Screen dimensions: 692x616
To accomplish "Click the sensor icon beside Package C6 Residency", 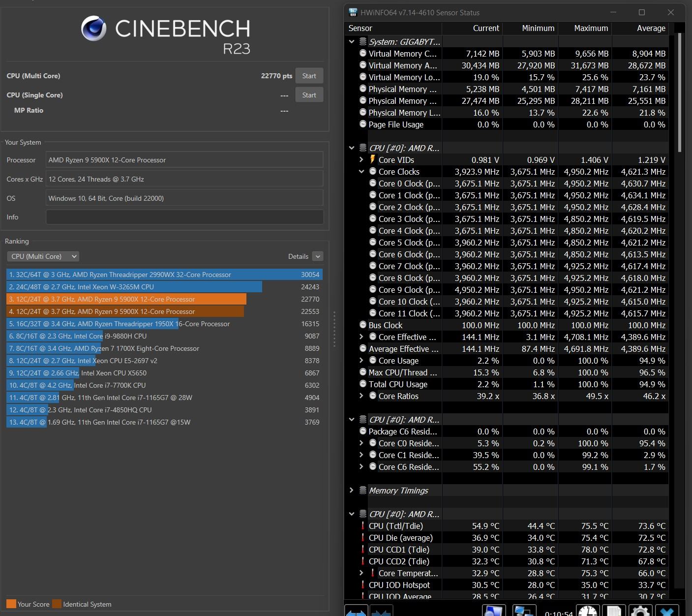I will (363, 431).
